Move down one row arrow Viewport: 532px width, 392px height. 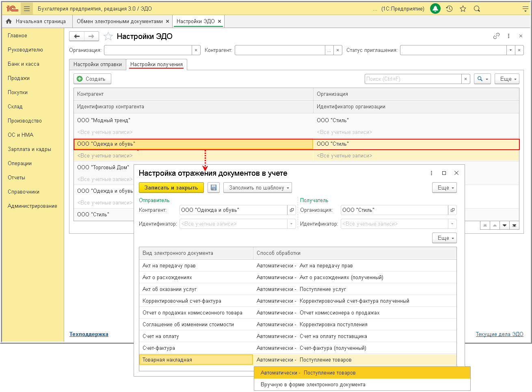coord(504,225)
